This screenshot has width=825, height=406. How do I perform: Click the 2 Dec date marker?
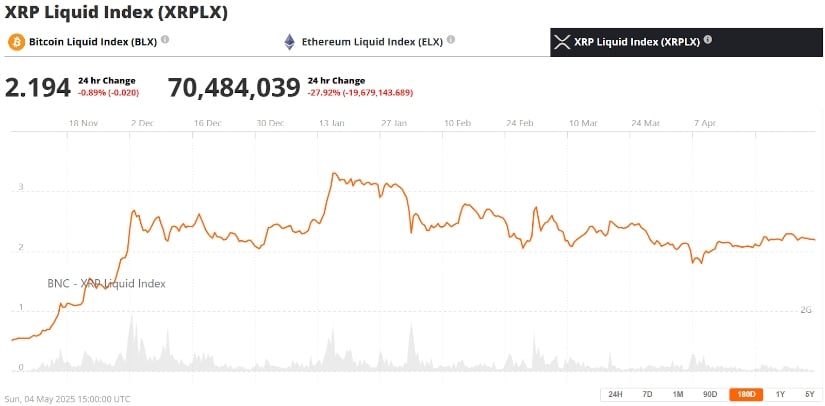142,123
